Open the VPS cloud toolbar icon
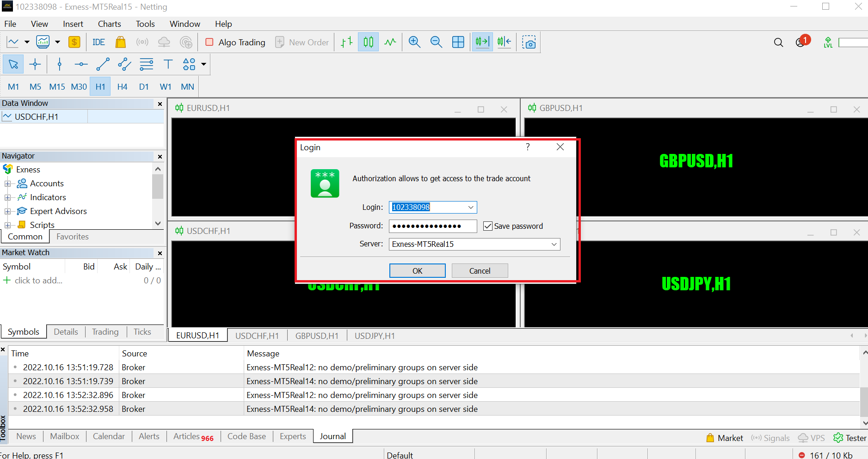Screen dimensions: 868x459 click(x=164, y=42)
